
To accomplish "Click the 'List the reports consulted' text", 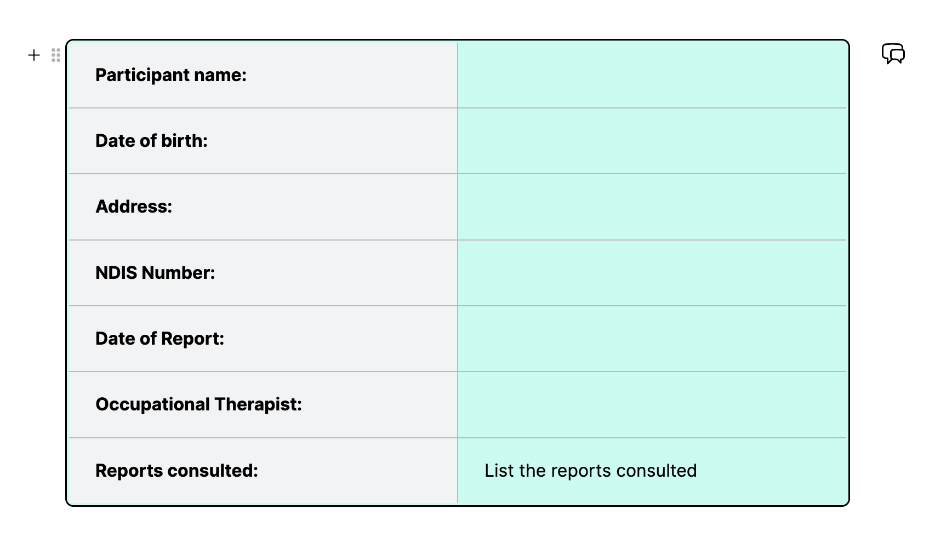I will 590,471.
